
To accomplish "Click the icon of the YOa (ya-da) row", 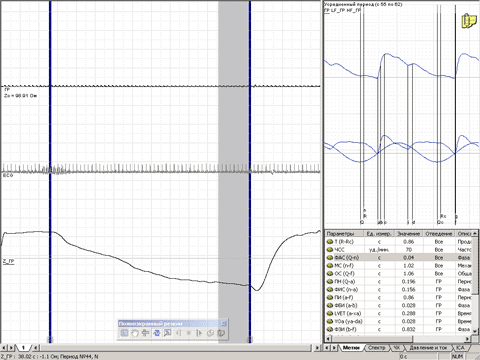I will coord(330,321).
